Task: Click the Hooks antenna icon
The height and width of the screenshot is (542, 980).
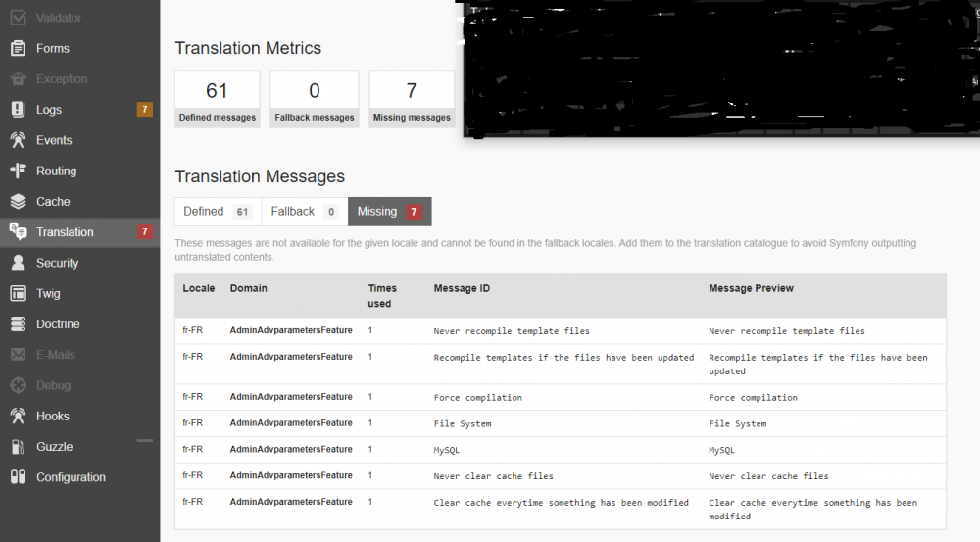Action: pos(18,416)
